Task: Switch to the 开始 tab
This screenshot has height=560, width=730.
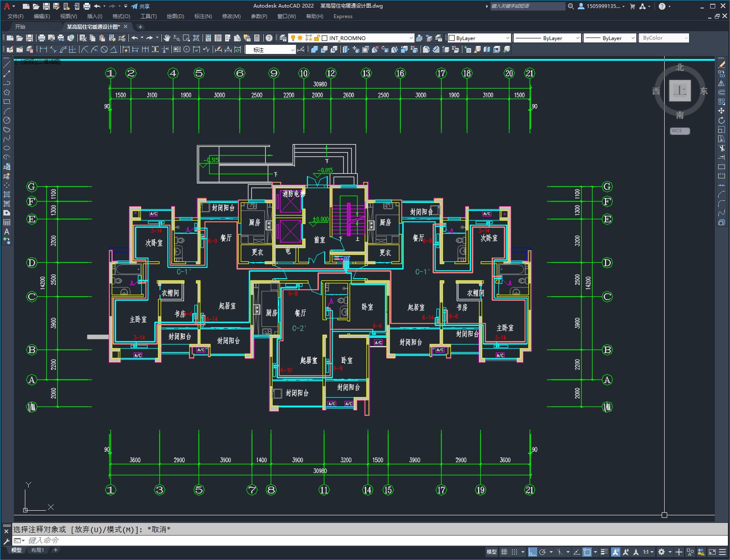Action: click(20, 27)
